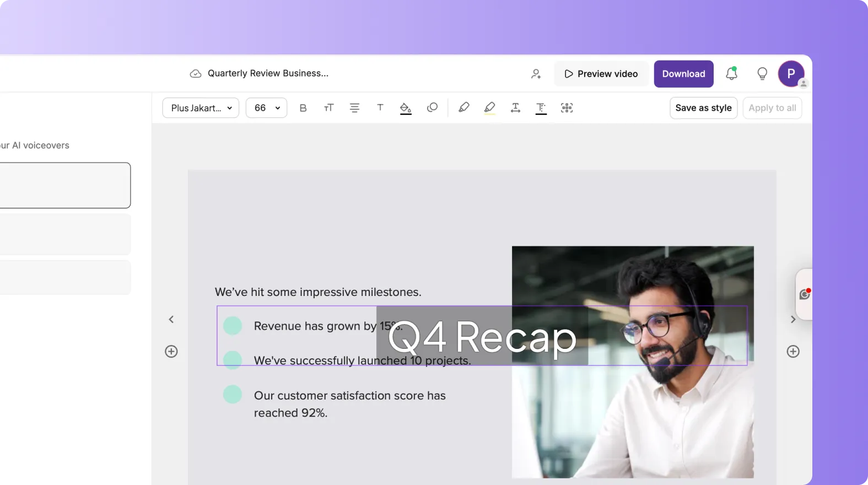Image resolution: width=868 pixels, height=485 pixels.
Task: Click the text width spacing icon
Action: tap(515, 108)
